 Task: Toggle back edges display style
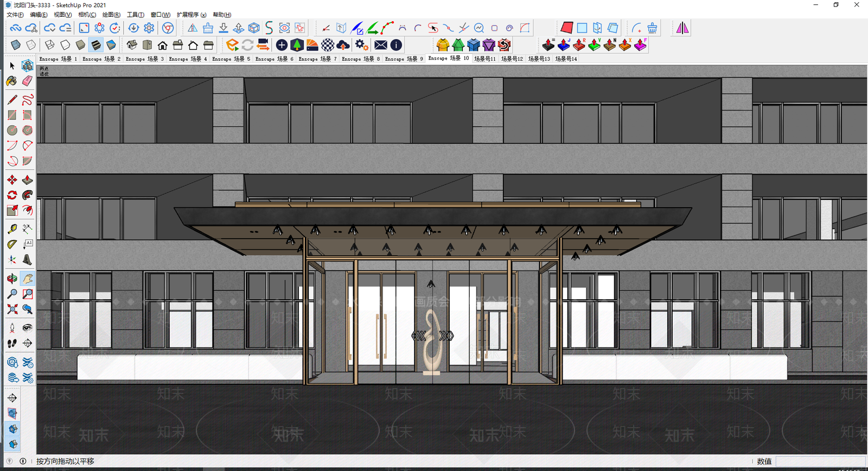[31, 45]
